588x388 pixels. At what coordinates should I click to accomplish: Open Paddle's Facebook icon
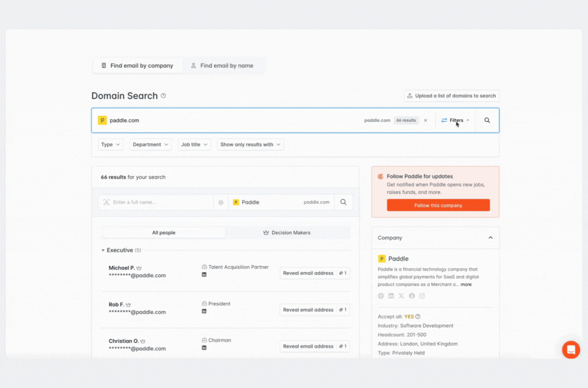tap(412, 296)
